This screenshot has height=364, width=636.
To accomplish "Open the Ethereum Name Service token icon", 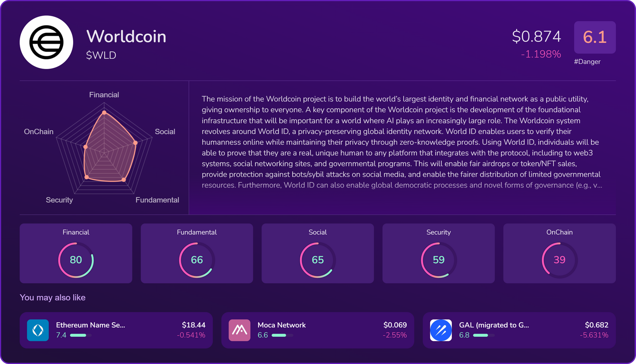I will [38, 330].
